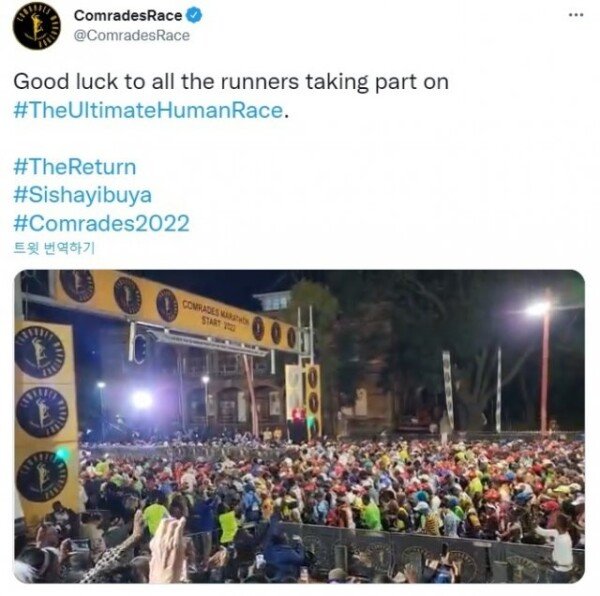Image resolution: width=600 pixels, height=596 pixels.
Task: Click the circular logo left of banner text
Action: tap(167, 305)
